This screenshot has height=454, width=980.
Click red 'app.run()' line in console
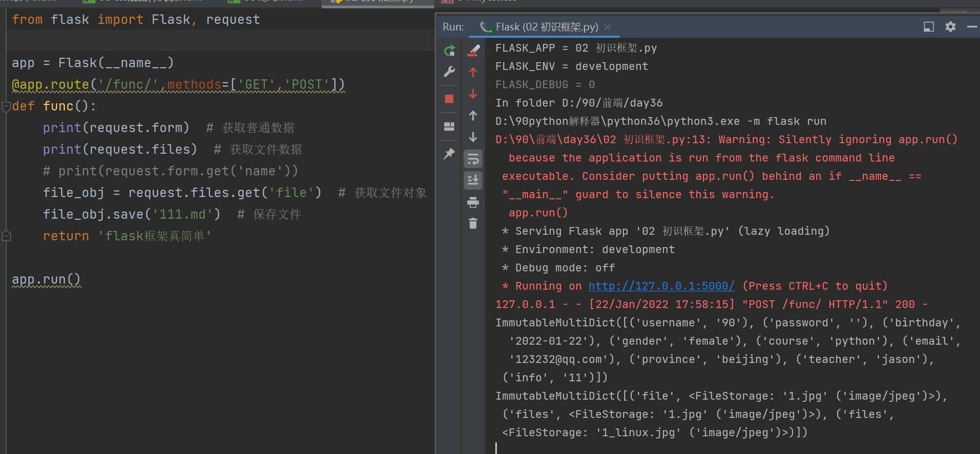click(538, 213)
